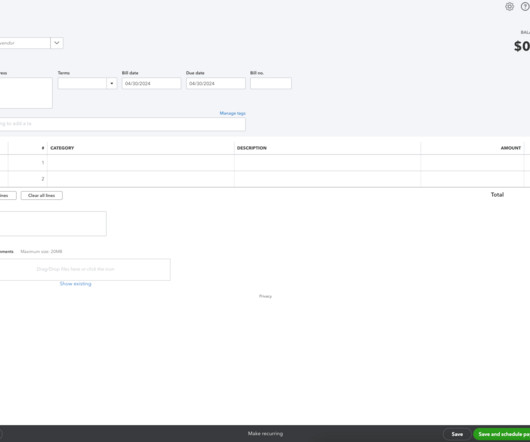Open the Manage tags link
The image size is (530, 442).
pos(233,113)
